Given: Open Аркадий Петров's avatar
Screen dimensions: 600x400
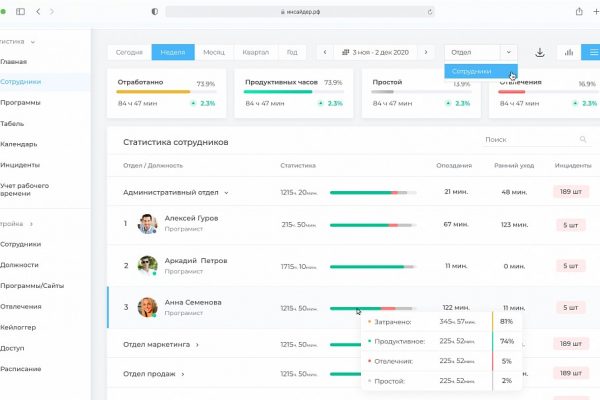Looking at the screenshot, I should point(147,266).
